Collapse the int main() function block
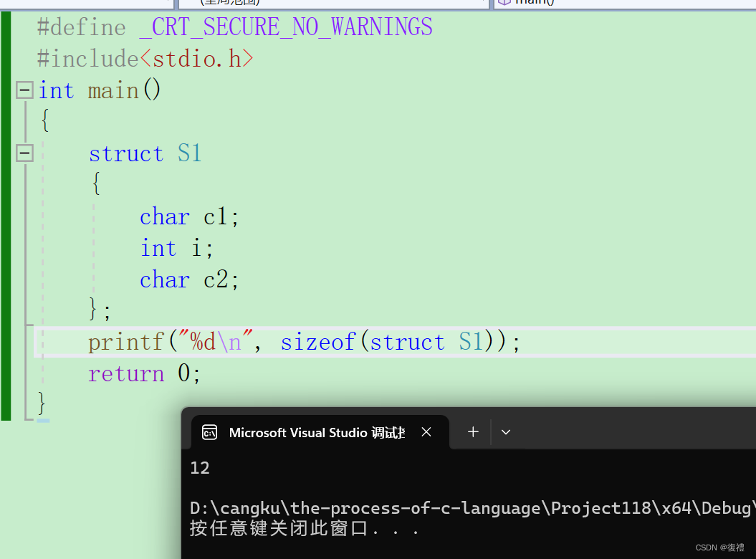756x559 pixels. (24, 90)
